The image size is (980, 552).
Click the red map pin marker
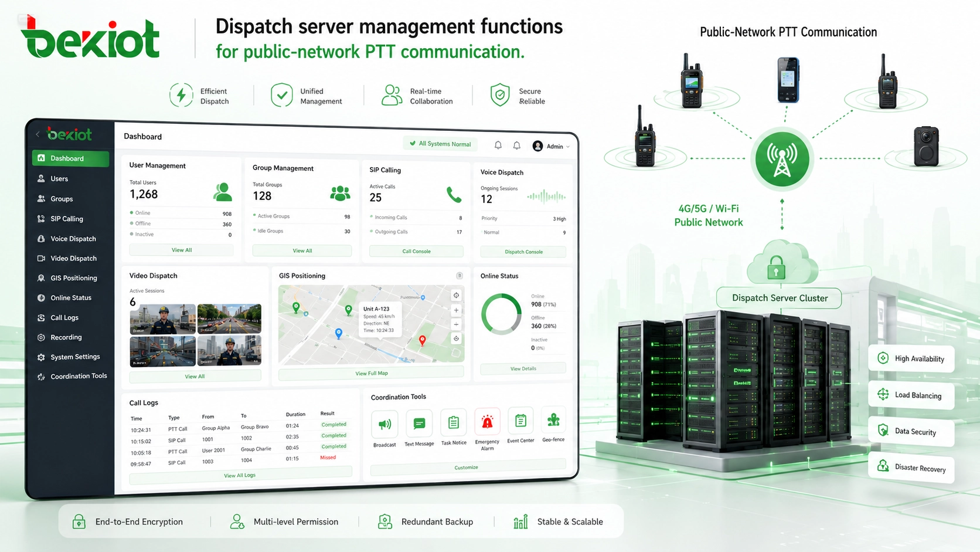pyautogui.click(x=422, y=341)
